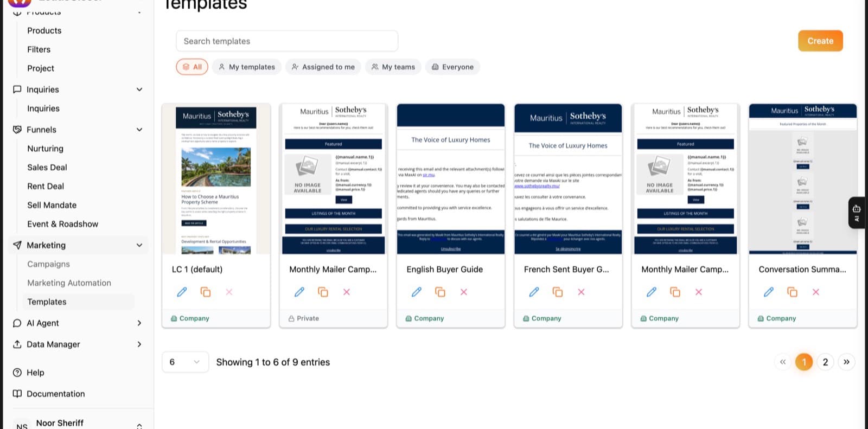Filter templates by All
This screenshot has height=429, width=868.
coord(192,67)
